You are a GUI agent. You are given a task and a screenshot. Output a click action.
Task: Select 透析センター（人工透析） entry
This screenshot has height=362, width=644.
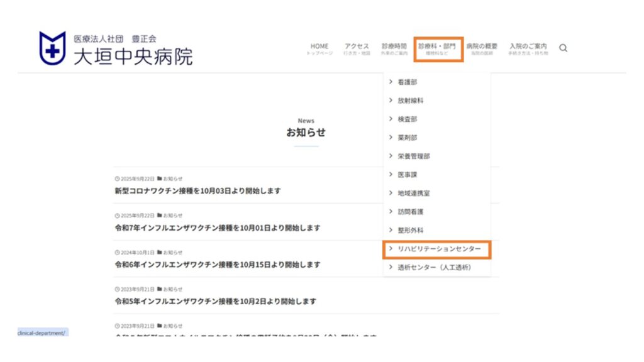434,268
